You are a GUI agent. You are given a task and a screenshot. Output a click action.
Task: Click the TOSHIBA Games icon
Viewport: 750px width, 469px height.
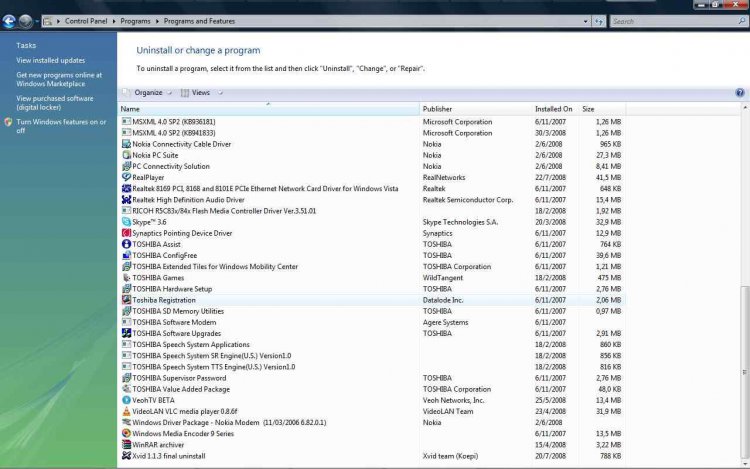pyautogui.click(x=126, y=277)
